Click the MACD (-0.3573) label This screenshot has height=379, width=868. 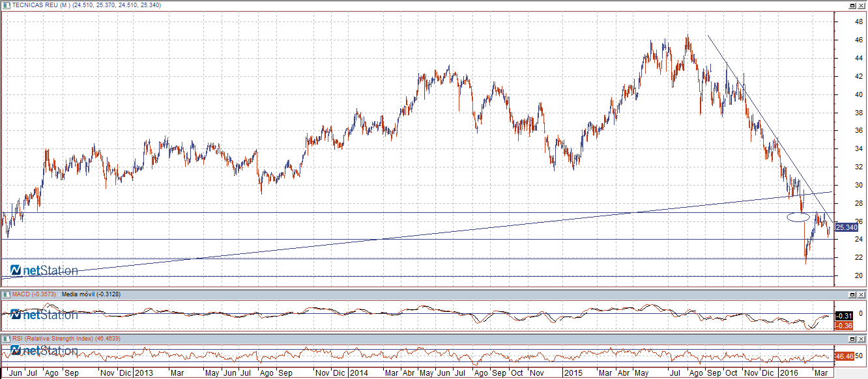pyautogui.click(x=34, y=294)
